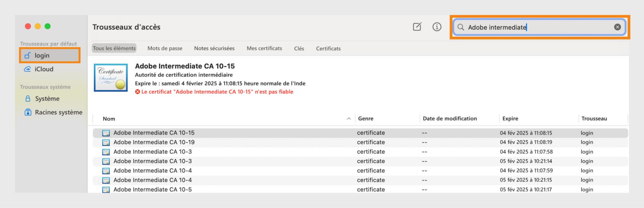644x208 pixels.
Task: Open the info (i) button in the toolbar
Action: (437, 27)
